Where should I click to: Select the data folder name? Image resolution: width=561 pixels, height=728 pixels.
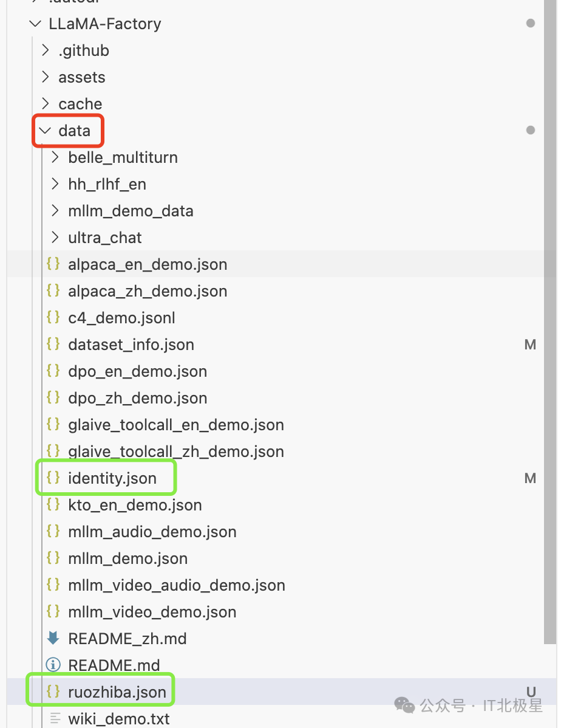tap(74, 131)
